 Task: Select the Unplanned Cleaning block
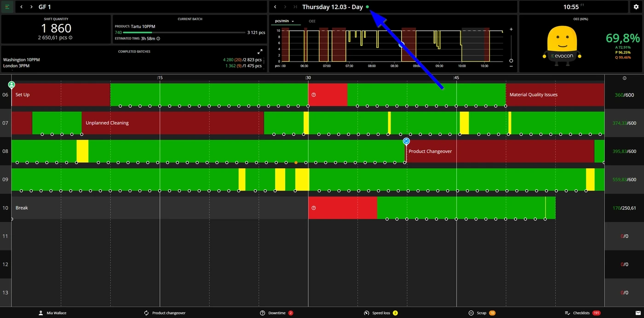[172, 123]
